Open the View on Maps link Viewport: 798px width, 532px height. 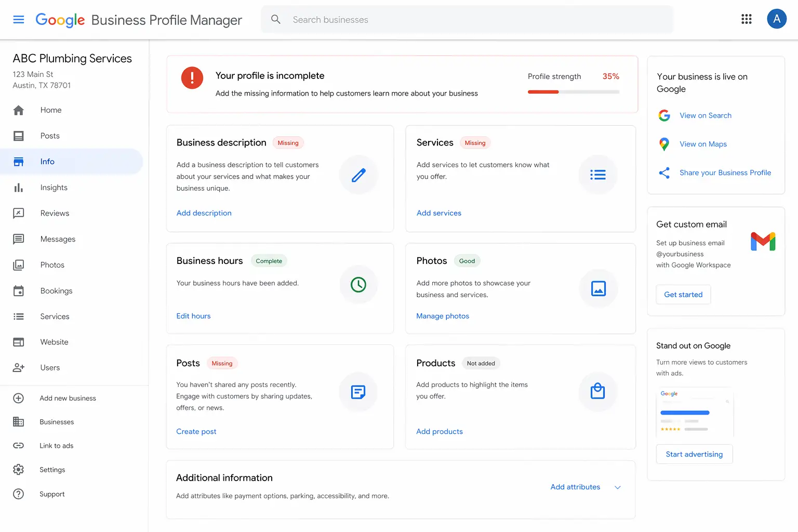click(x=703, y=144)
